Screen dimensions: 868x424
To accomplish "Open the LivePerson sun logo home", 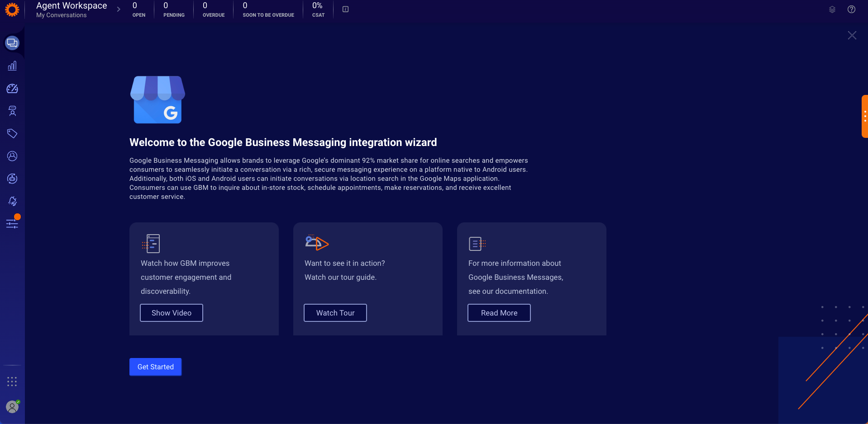I will pos(12,9).
